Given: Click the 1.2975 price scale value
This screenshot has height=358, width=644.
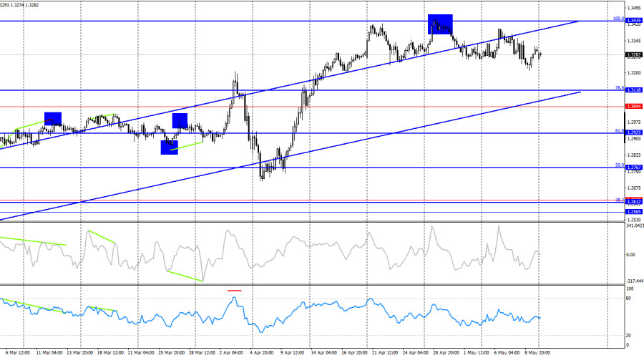Looking at the screenshot, I should pyautogui.click(x=634, y=122).
